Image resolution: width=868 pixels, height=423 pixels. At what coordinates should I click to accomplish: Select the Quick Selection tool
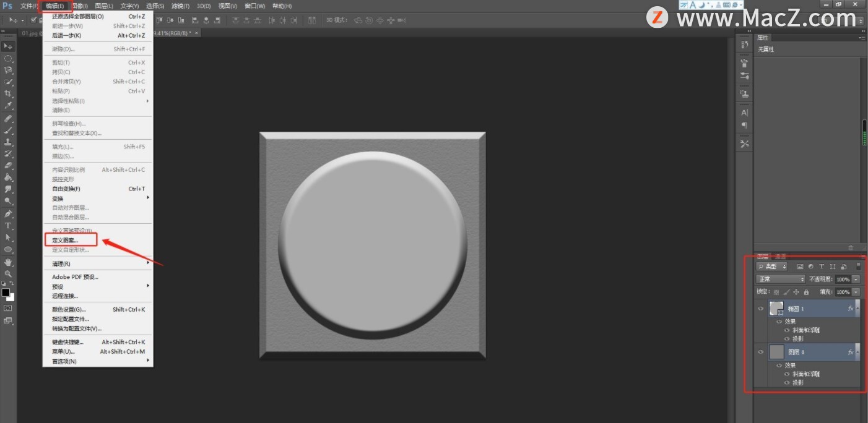(8, 82)
